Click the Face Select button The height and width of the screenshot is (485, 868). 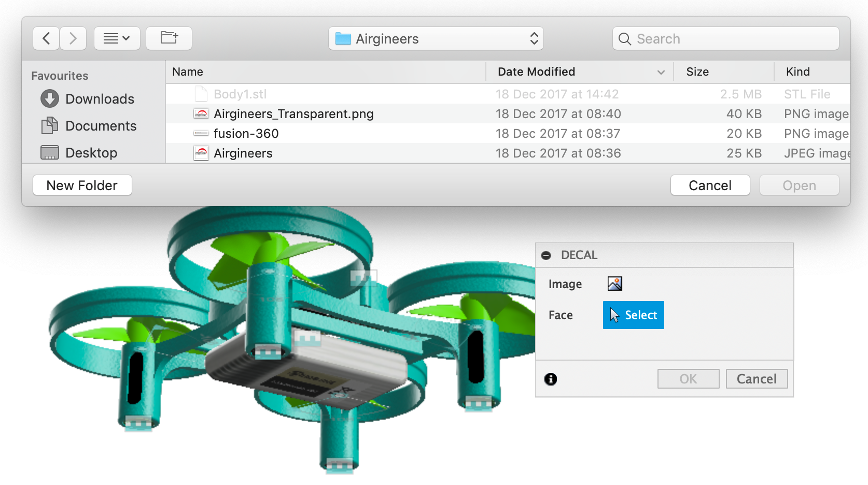(x=633, y=315)
